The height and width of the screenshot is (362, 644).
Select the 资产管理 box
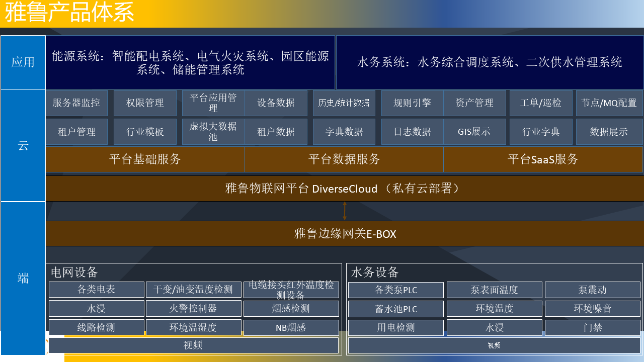tap(475, 103)
